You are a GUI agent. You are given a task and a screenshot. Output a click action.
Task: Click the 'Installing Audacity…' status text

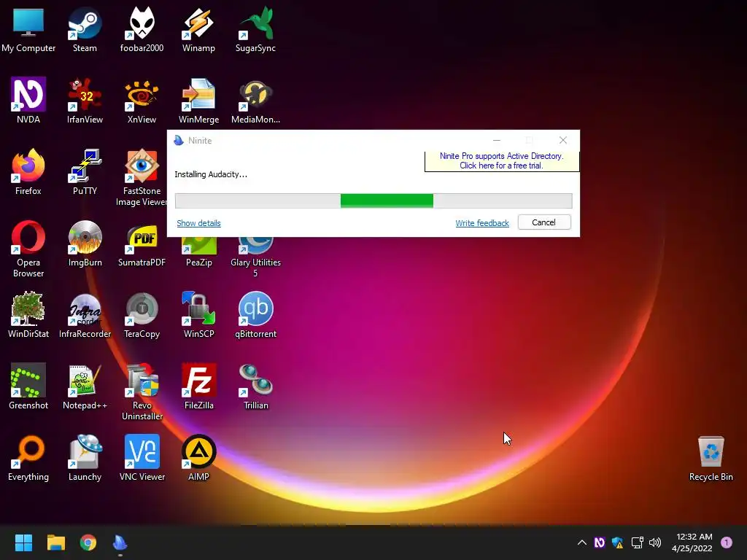click(211, 174)
